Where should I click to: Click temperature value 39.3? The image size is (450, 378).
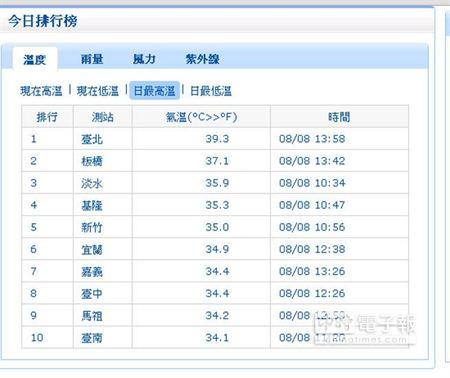click(217, 139)
